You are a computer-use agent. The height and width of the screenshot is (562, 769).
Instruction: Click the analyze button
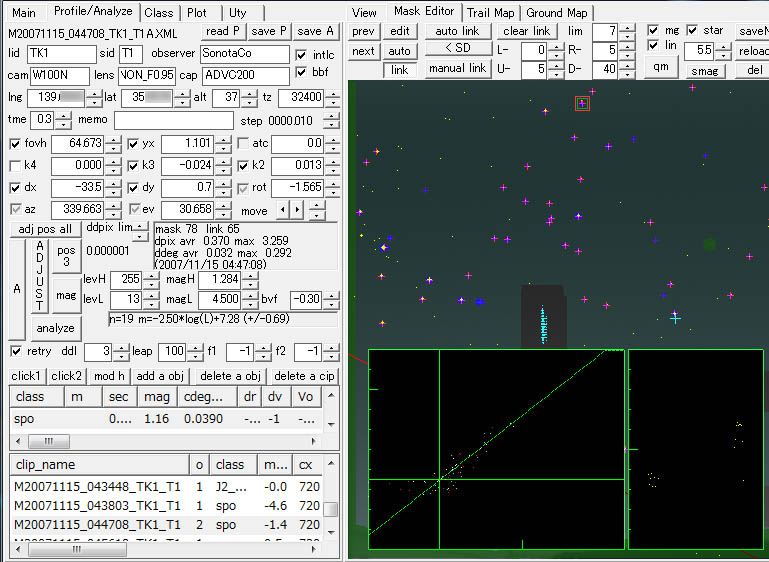point(55,328)
